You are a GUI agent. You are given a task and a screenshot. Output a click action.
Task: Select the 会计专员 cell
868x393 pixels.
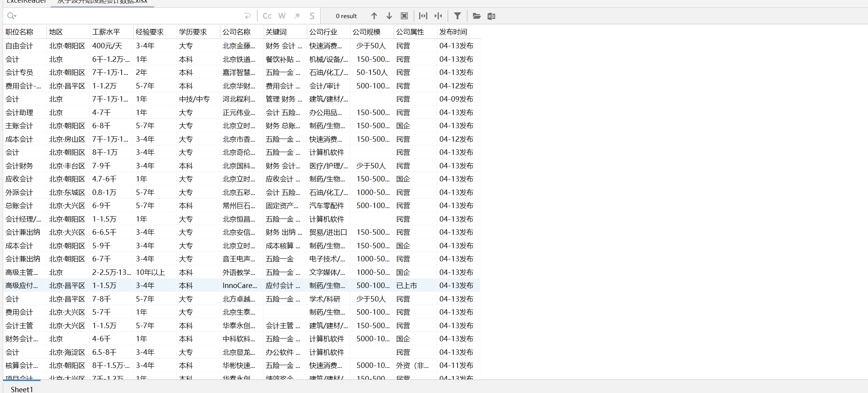click(25, 72)
